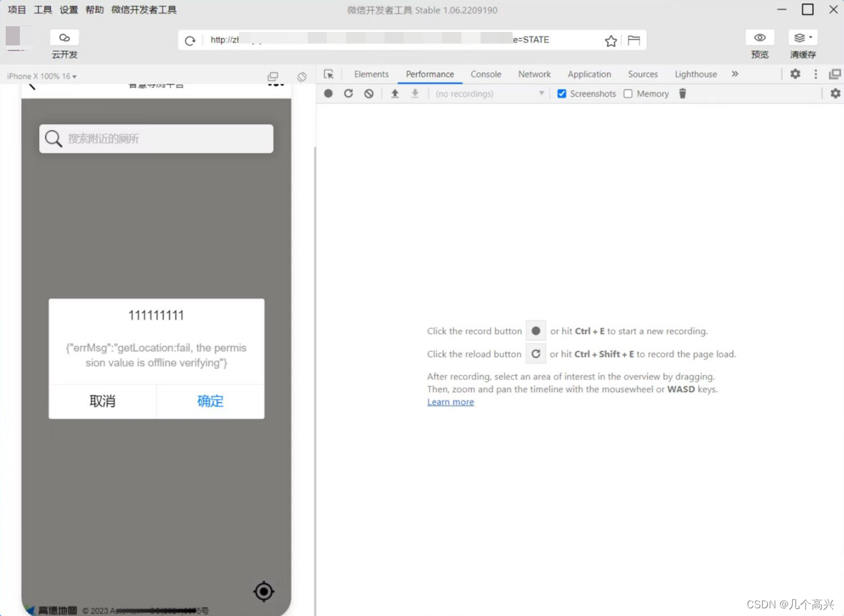Click the recenter location icon on the map
The height and width of the screenshot is (616, 844).
(x=263, y=592)
